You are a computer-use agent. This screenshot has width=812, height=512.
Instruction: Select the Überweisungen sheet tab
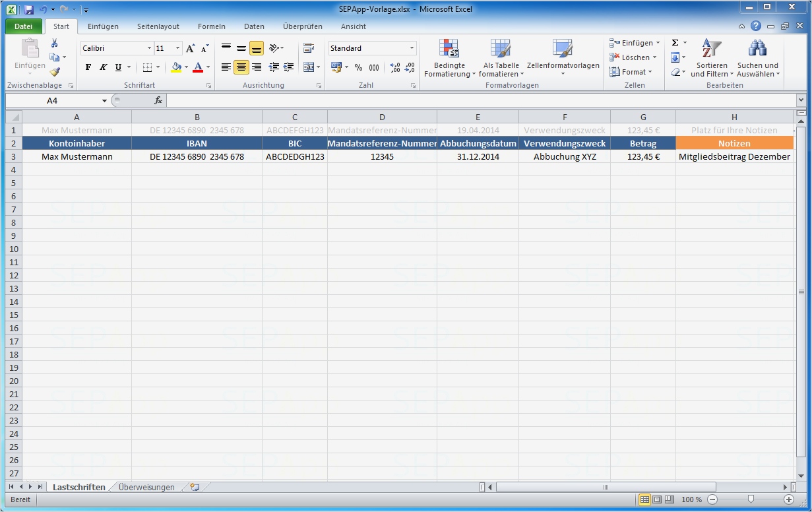(x=146, y=487)
